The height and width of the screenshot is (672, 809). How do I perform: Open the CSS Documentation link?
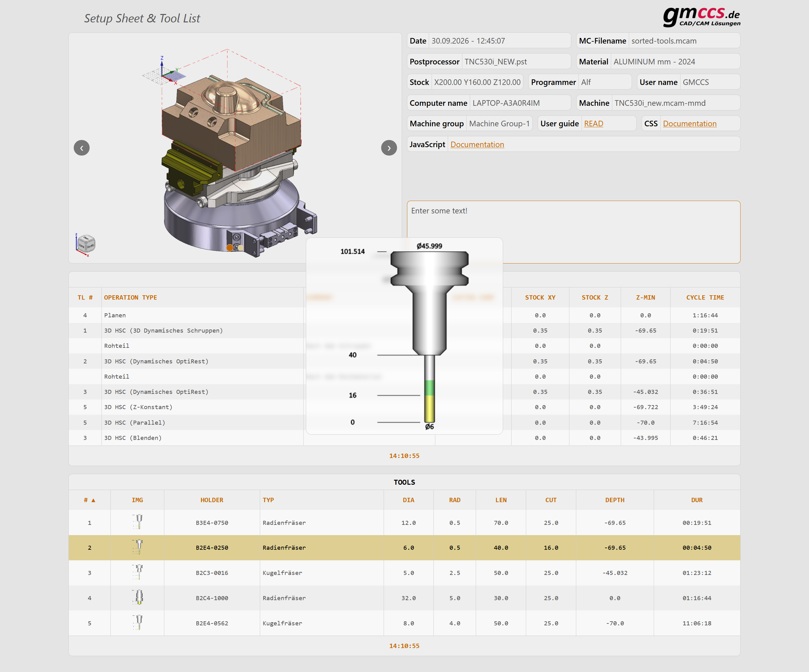point(690,124)
